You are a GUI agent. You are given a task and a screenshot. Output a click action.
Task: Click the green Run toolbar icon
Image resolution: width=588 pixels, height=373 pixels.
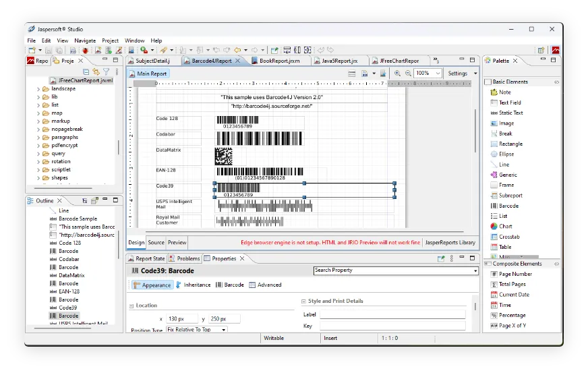(x=144, y=50)
